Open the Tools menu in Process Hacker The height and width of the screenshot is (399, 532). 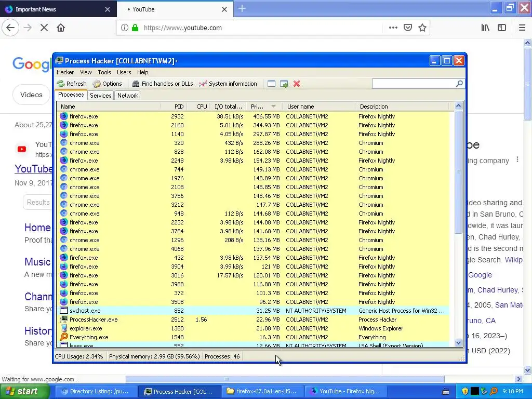(x=104, y=72)
